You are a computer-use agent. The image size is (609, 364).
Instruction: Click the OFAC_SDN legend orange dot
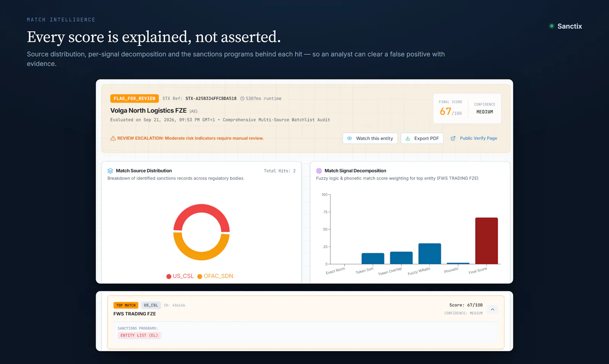(200, 277)
